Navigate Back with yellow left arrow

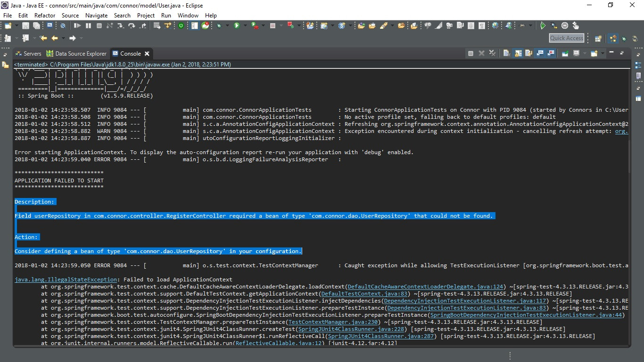click(x=54, y=38)
